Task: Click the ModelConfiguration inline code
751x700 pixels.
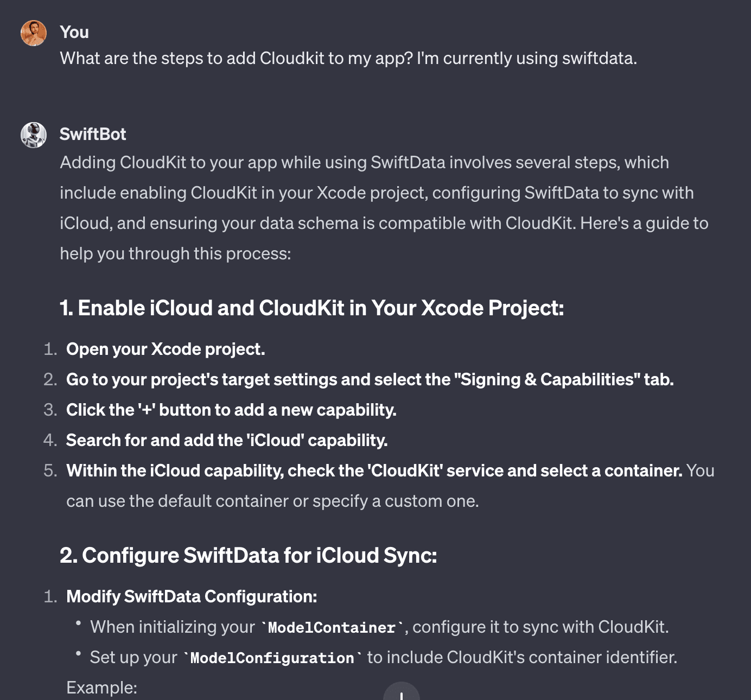Action: [x=272, y=658]
